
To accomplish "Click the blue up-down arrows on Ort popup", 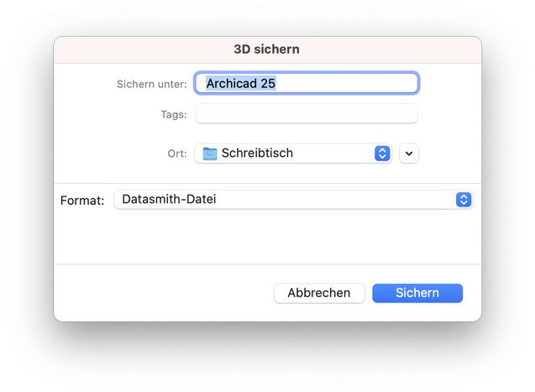I will click(382, 154).
